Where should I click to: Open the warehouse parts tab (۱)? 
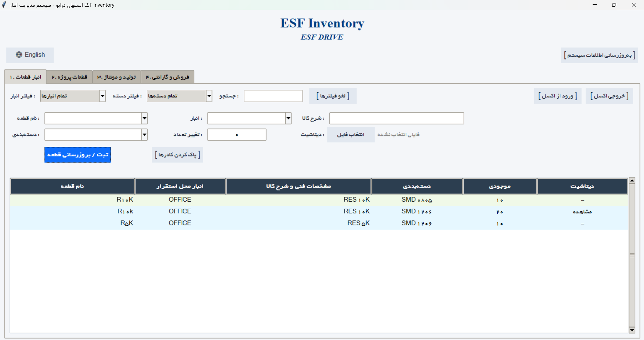pyautogui.click(x=26, y=77)
